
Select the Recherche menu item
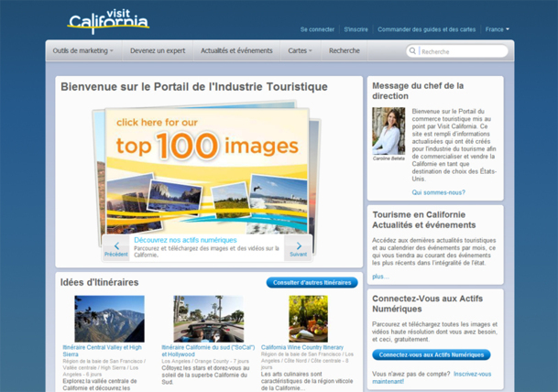point(345,50)
